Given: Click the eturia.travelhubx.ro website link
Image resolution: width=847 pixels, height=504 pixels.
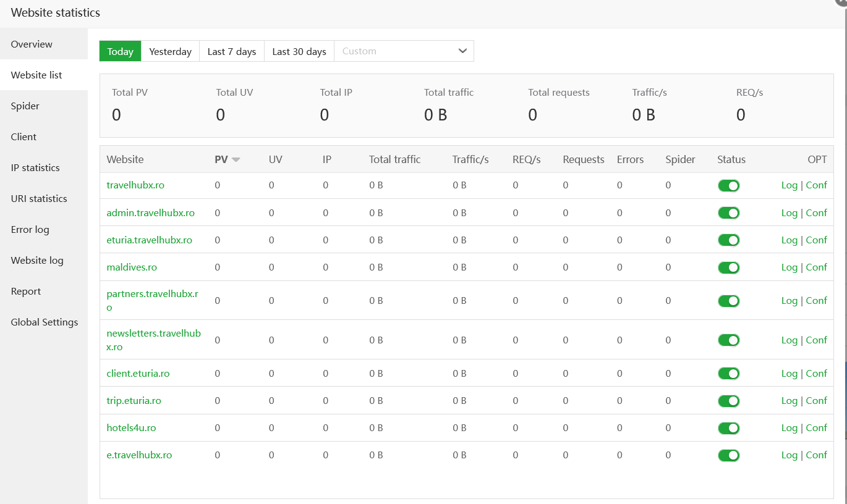Looking at the screenshot, I should coord(149,240).
